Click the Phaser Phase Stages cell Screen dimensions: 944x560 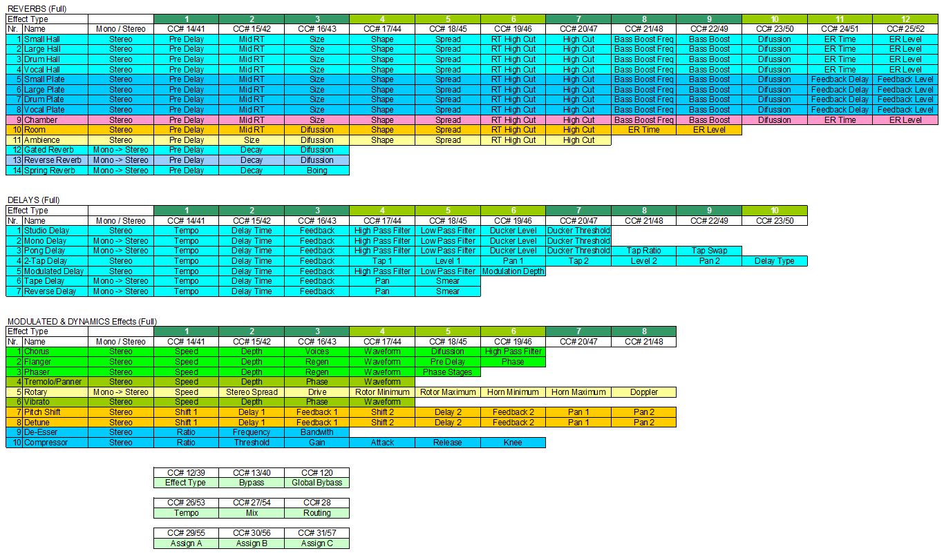coord(448,371)
